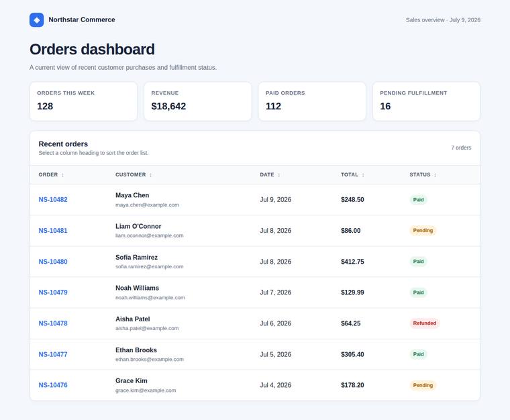Click email liam.oconnor@example.com
The image size is (510, 420).
149,235
